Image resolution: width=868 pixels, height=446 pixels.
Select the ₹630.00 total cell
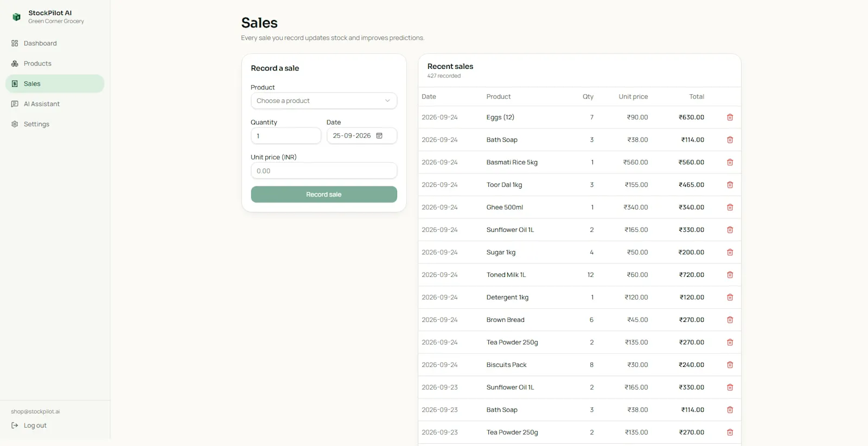pos(691,117)
